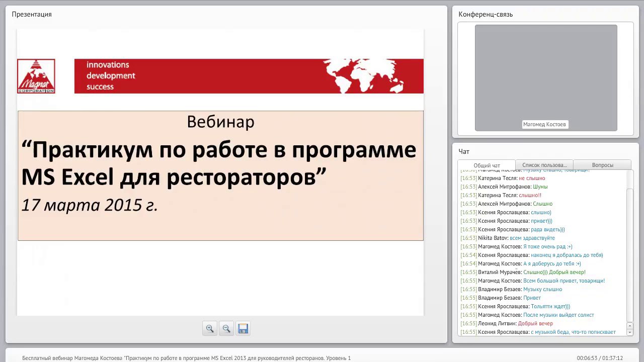Screen dimensions: 644x362
Task: Click the Magnat Corporation logo
Action: click(36, 76)
